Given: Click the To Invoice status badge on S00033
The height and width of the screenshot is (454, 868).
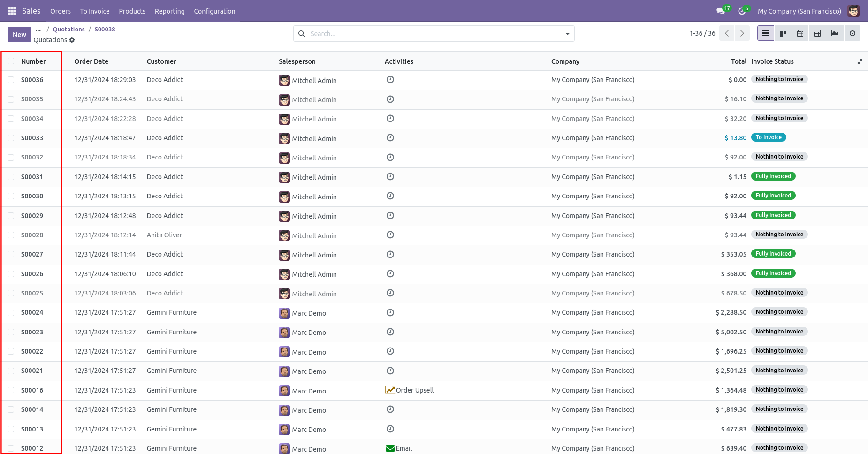Looking at the screenshot, I should pos(769,137).
